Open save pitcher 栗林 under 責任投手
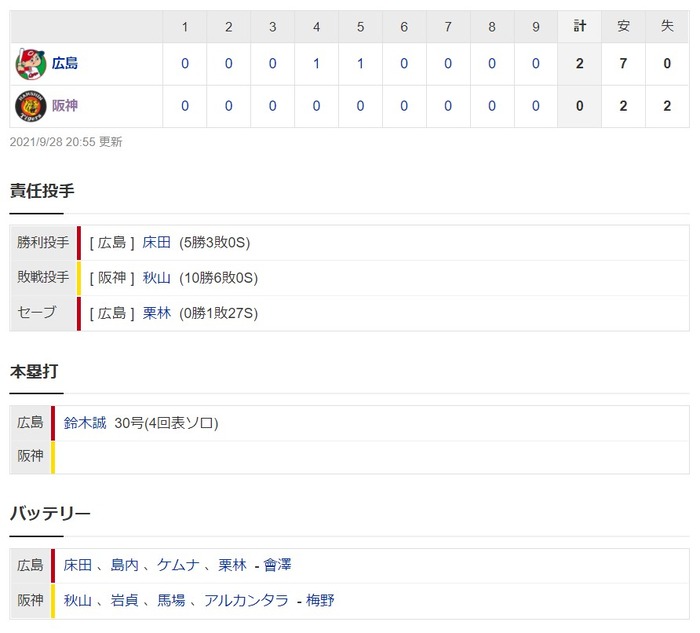Viewport: 700px width, 633px height. (157, 313)
